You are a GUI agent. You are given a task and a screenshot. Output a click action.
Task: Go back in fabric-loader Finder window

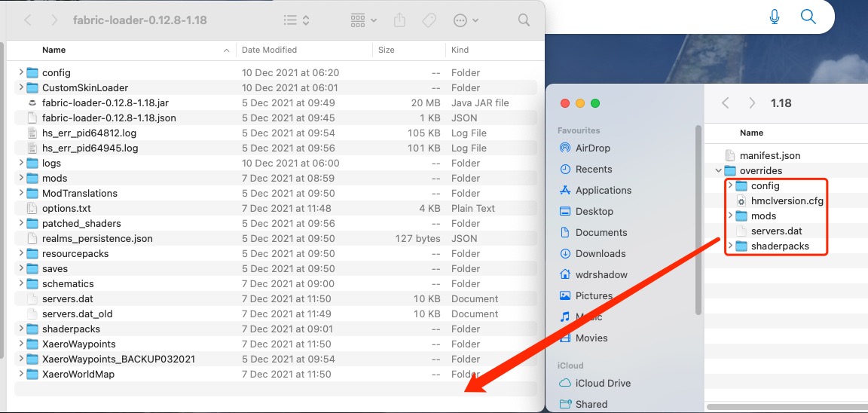(x=28, y=20)
